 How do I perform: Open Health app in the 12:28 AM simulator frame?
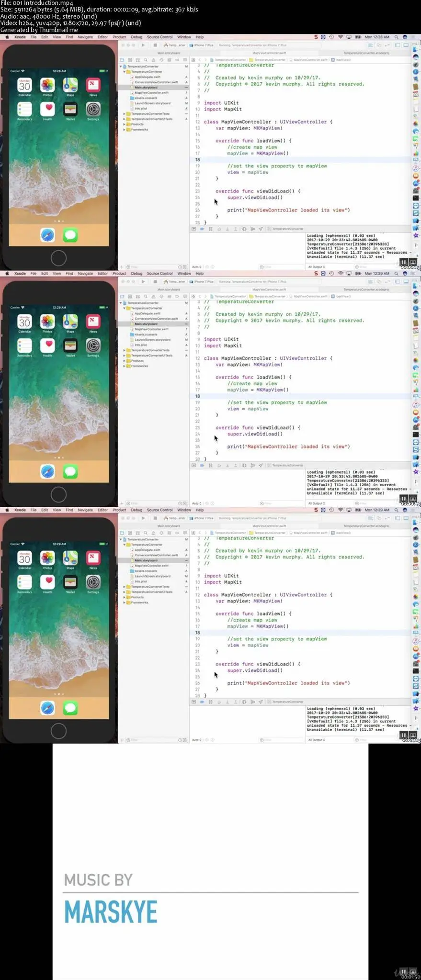pos(47,109)
